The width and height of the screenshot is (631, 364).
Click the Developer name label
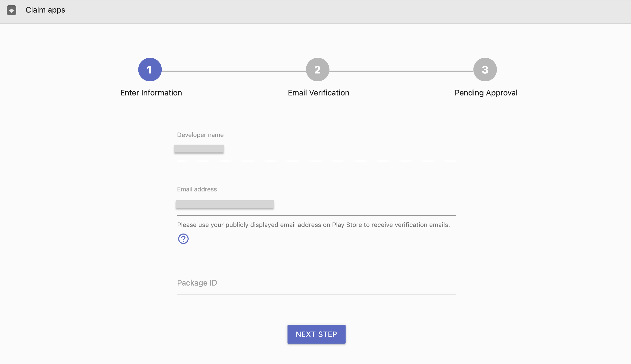click(x=200, y=135)
